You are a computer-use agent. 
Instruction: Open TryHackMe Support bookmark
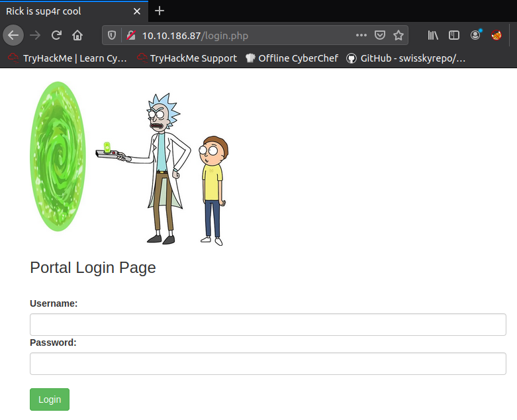pyautogui.click(x=187, y=58)
